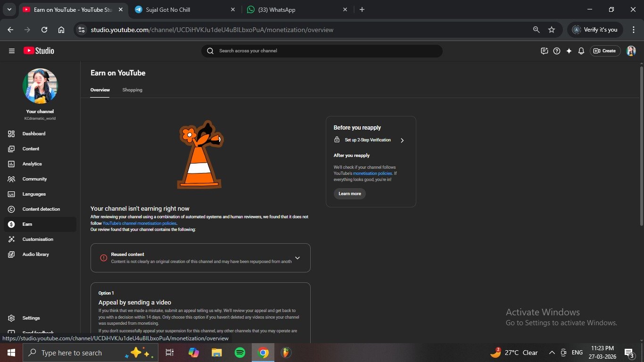This screenshot has height=362, width=644.
Task: Open the feedback comment icon in header
Action: click(x=545, y=51)
